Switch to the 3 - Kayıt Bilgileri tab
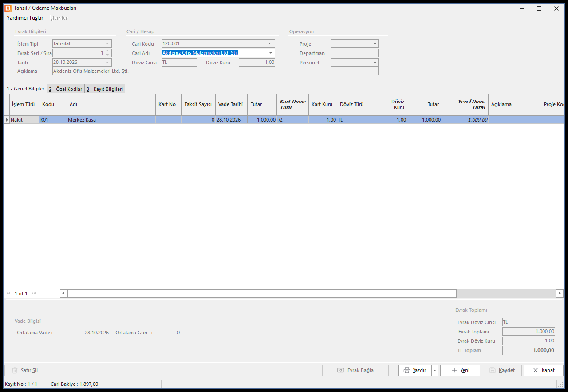 (x=105, y=89)
